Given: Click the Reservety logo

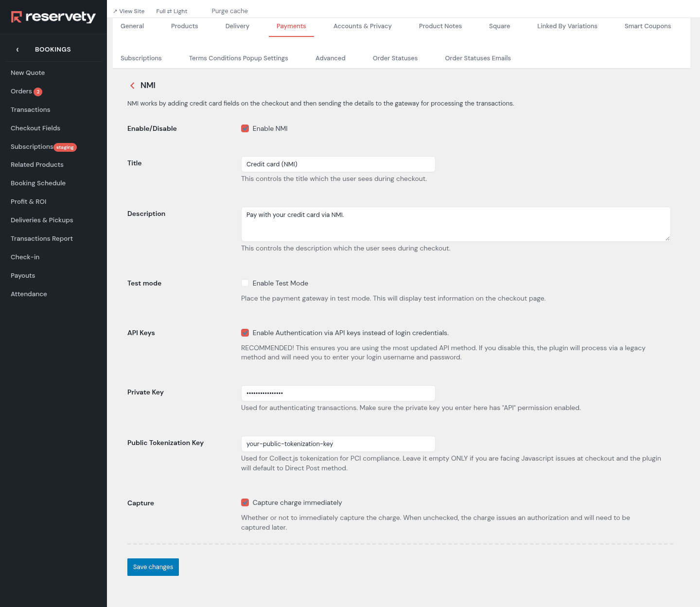Looking at the screenshot, I should [53, 17].
